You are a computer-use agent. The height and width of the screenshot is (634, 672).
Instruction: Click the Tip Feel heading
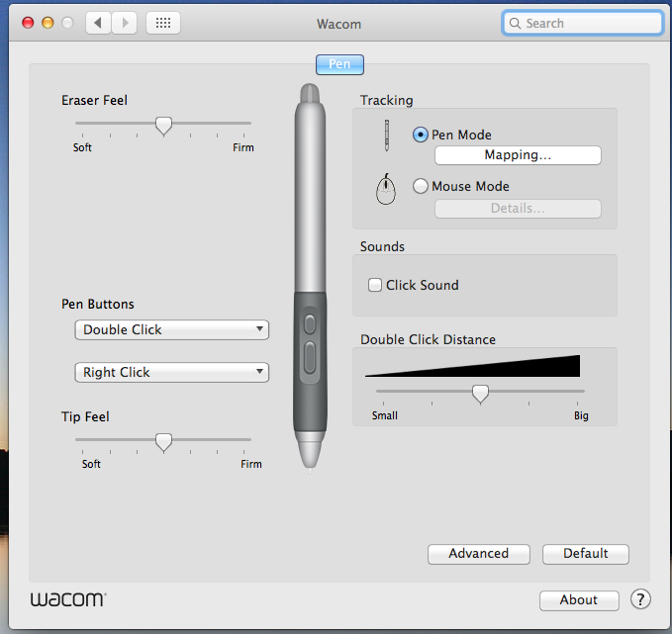[85, 416]
